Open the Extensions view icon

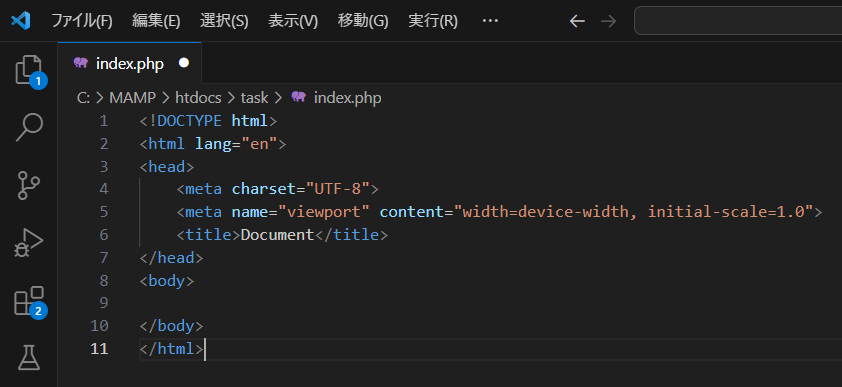click(x=28, y=301)
